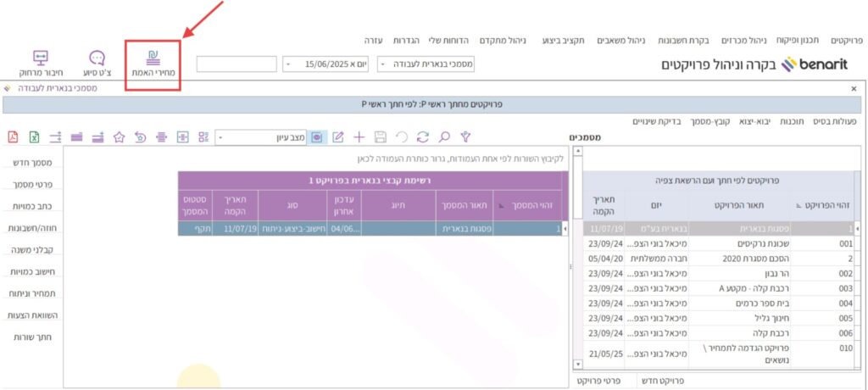This screenshot has height=390, width=868.
Task: Open the date 15/06/2025 dropdown
Action: 287,64
